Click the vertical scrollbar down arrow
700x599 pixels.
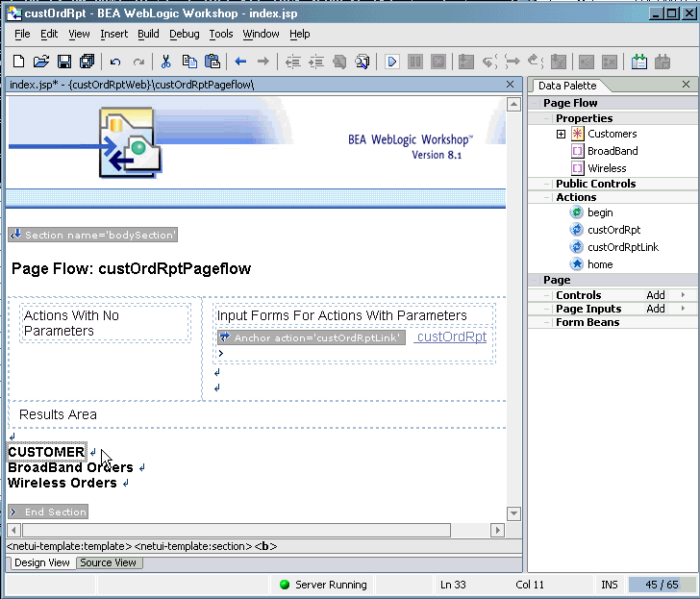tap(513, 513)
